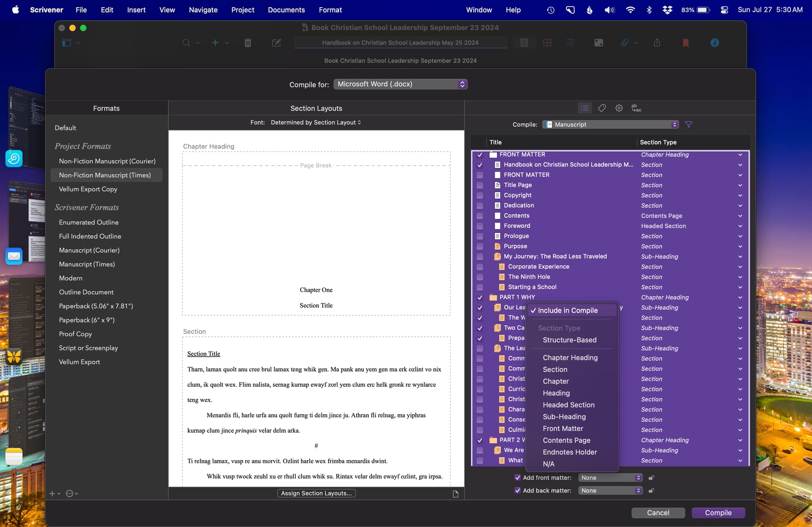
Task: Select the Vellum Export Copy format
Action: coord(88,189)
